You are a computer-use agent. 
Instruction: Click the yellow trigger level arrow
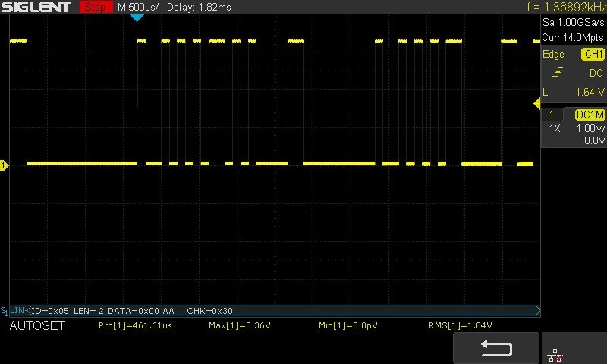(536, 103)
